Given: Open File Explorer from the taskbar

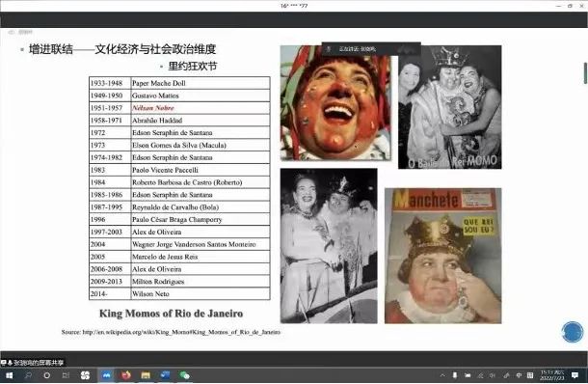Looking at the screenshot, I should [x=146, y=375].
